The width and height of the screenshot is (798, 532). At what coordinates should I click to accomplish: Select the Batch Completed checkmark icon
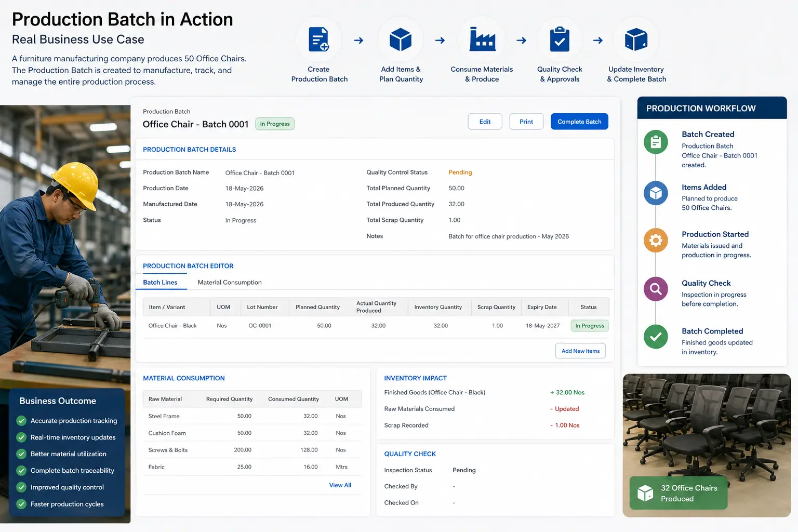pos(656,337)
